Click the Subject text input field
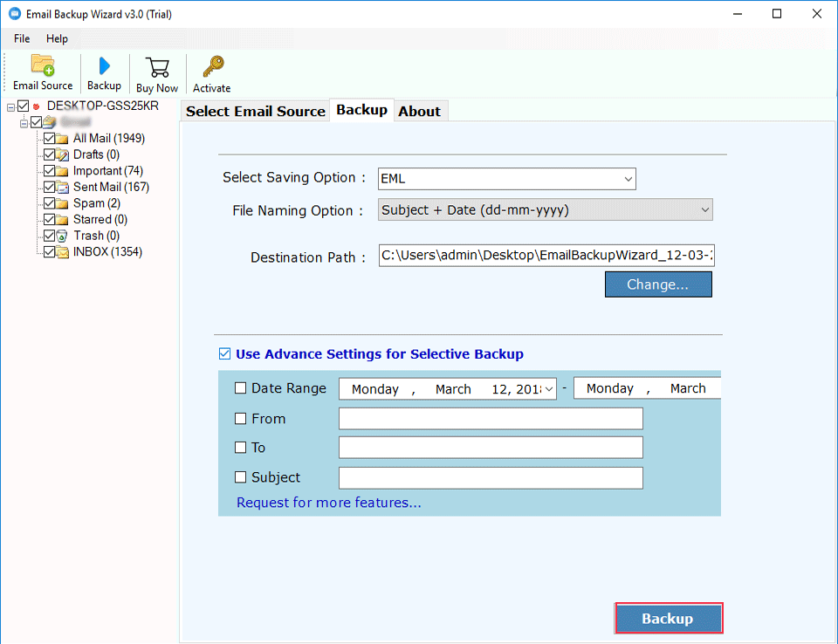Screen dimensions: 838x644 pos(491,478)
